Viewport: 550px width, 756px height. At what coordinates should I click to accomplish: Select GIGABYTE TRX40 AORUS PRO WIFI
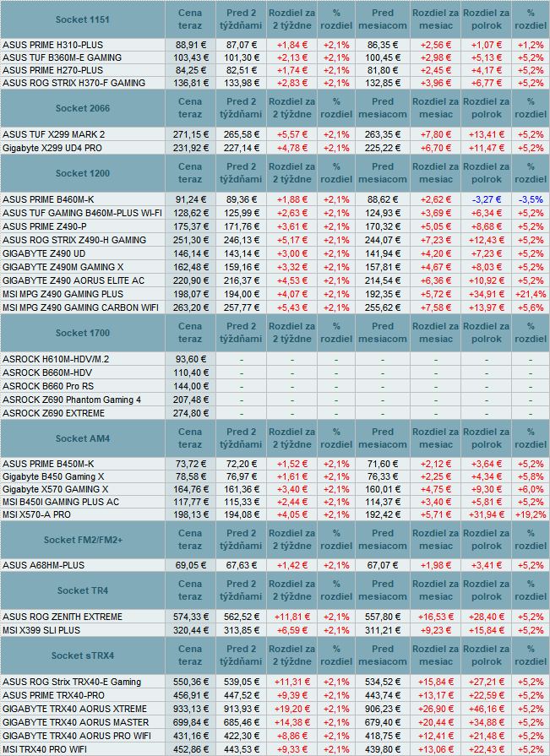(77, 736)
